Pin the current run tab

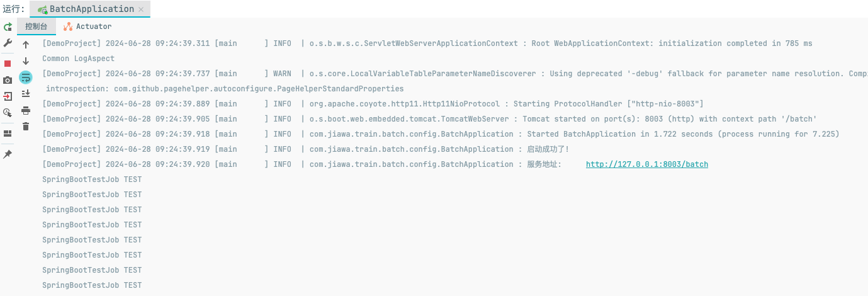(8, 154)
